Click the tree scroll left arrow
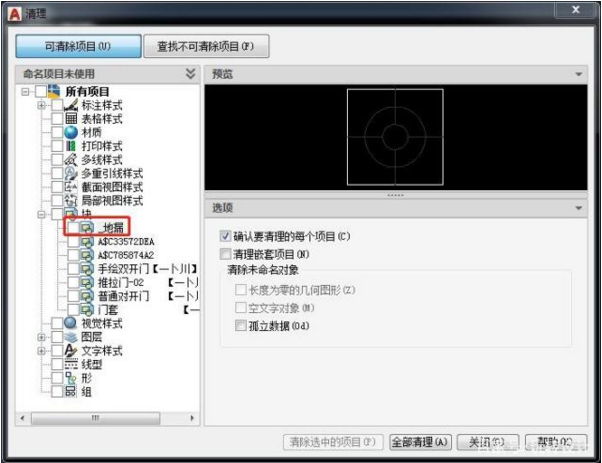 (x=23, y=418)
